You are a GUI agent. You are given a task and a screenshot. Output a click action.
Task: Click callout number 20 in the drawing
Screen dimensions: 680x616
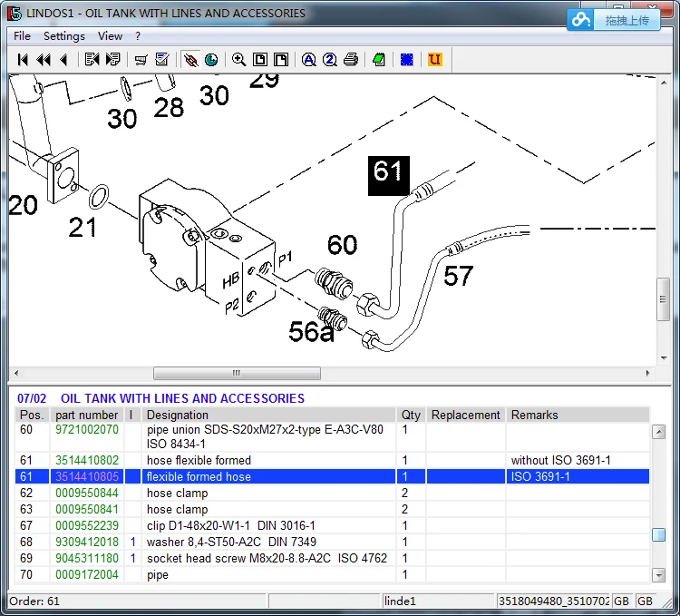click(x=24, y=205)
